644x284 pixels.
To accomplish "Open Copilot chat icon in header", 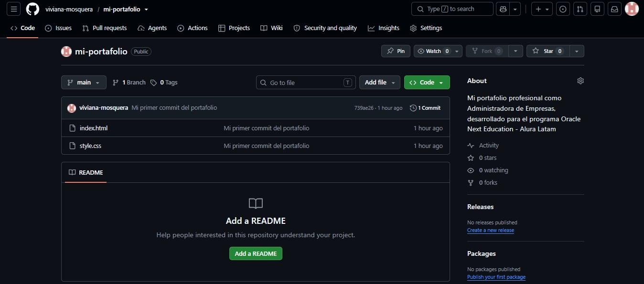I will pos(503,9).
